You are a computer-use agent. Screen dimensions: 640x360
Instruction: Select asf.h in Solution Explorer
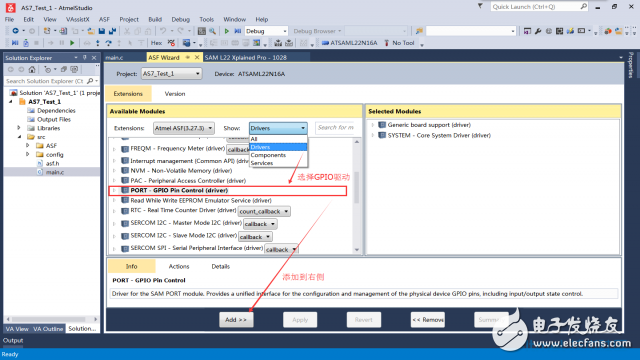(52, 163)
